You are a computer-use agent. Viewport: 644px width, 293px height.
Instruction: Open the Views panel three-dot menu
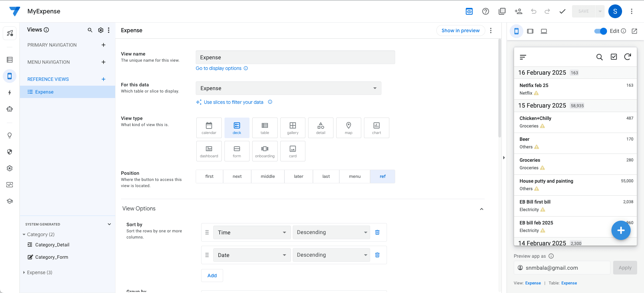(109, 30)
